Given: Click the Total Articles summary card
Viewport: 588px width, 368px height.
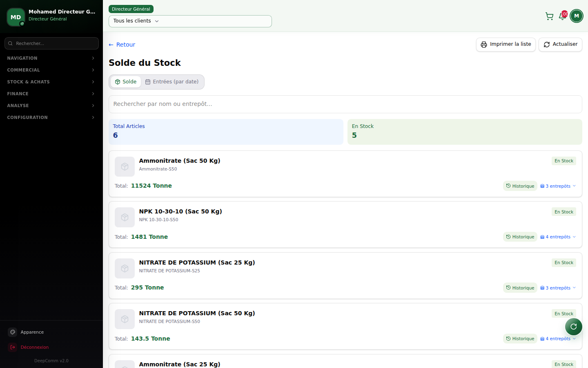Looking at the screenshot, I should [226, 132].
